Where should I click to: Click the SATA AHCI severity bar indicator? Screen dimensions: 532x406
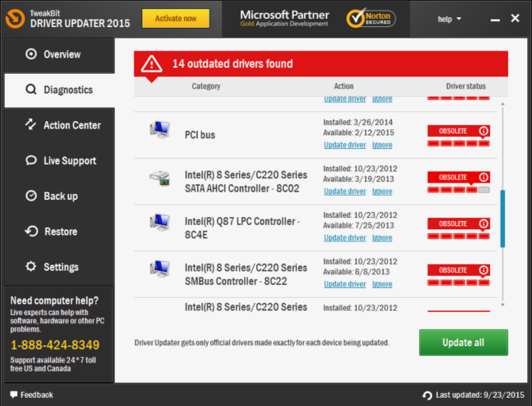(458, 190)
